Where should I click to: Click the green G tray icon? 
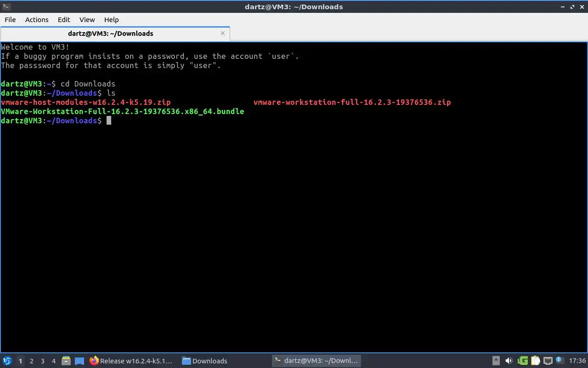(522, 361)
